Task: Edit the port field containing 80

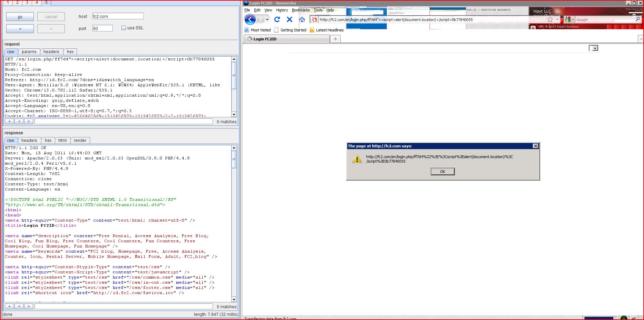Action: click(103, 28)
